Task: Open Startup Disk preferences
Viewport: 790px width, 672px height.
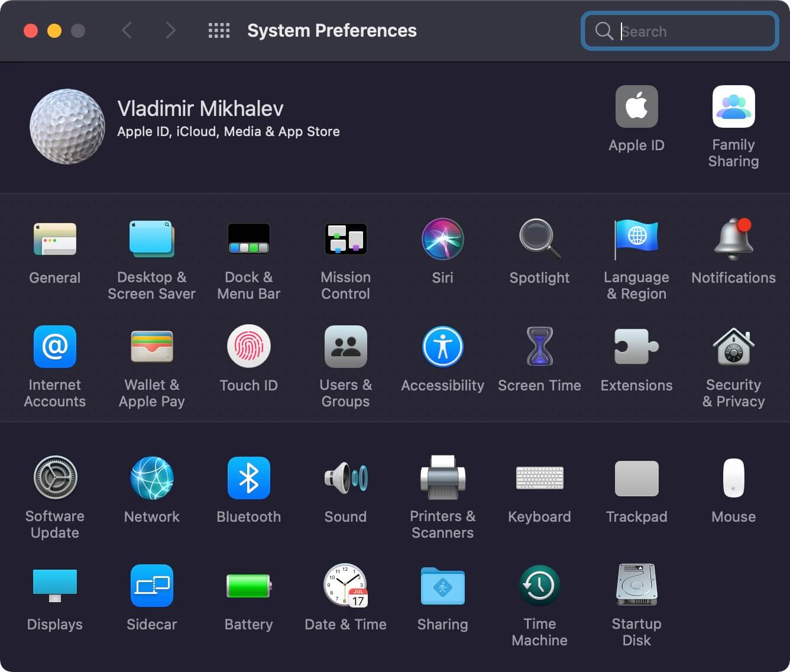Action: coord(637,586)
